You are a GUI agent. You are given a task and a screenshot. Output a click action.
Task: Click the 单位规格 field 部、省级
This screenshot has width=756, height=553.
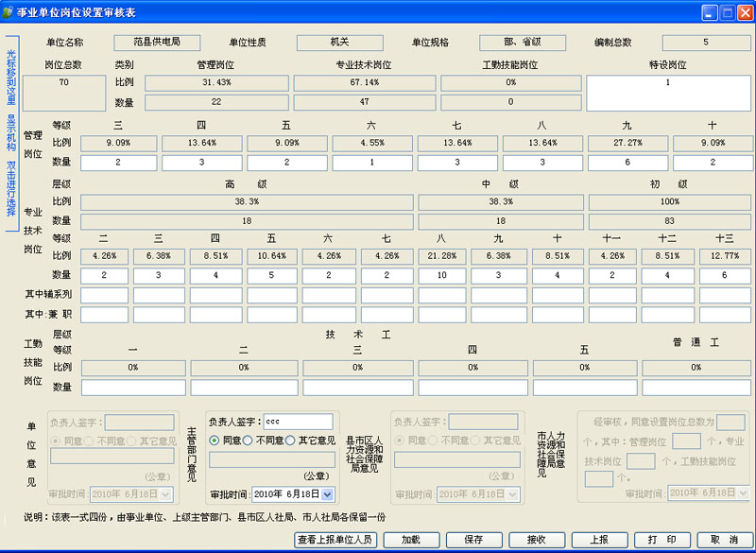point(523,43)
